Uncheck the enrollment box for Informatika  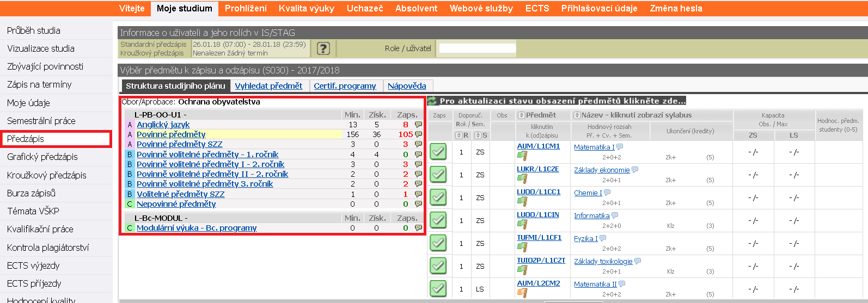tap(438, 220)
